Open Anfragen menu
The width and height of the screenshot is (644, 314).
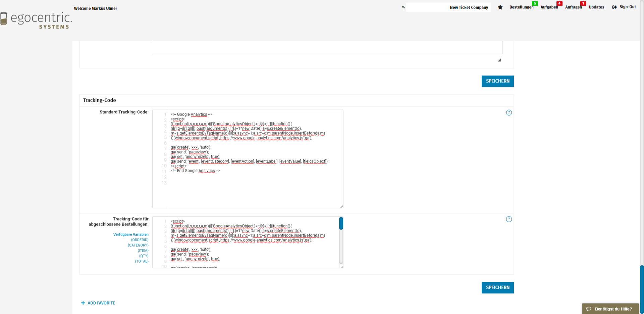[574, 7]
